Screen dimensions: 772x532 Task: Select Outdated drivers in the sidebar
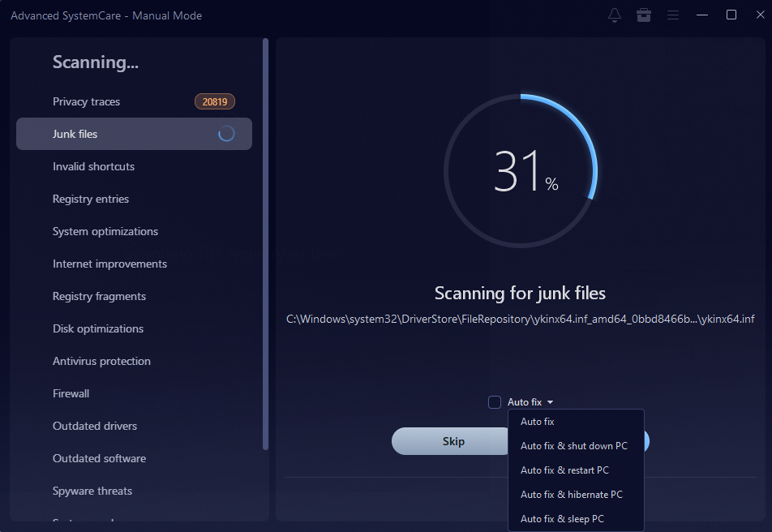93,426
